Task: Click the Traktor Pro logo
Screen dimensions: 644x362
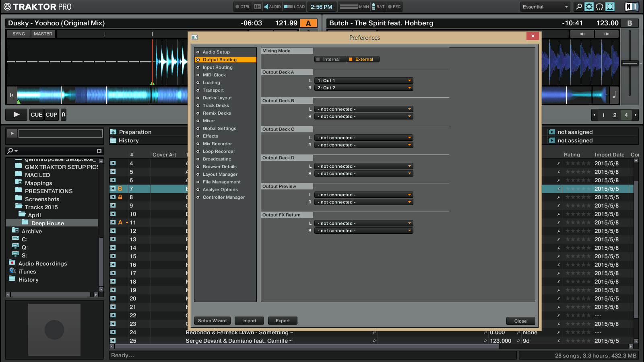Action: coord(37,6)
